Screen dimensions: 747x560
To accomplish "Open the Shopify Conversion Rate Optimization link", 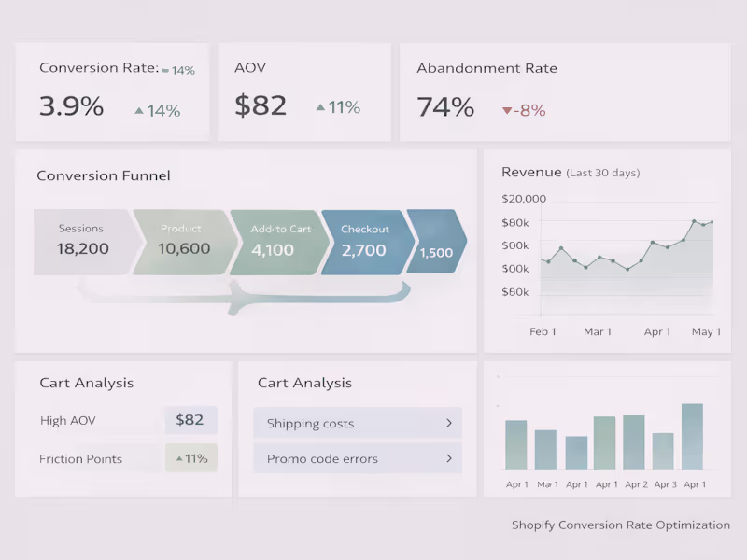I will (x=620, y=525).
